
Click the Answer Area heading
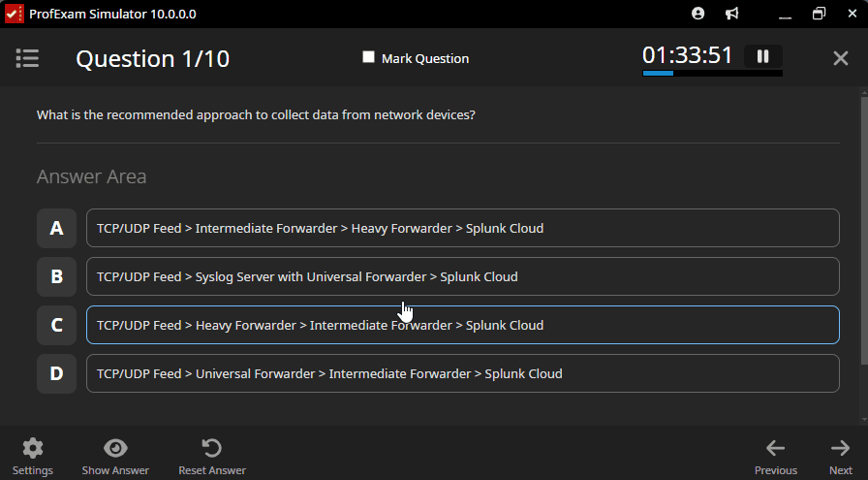[x=91, y=176]
